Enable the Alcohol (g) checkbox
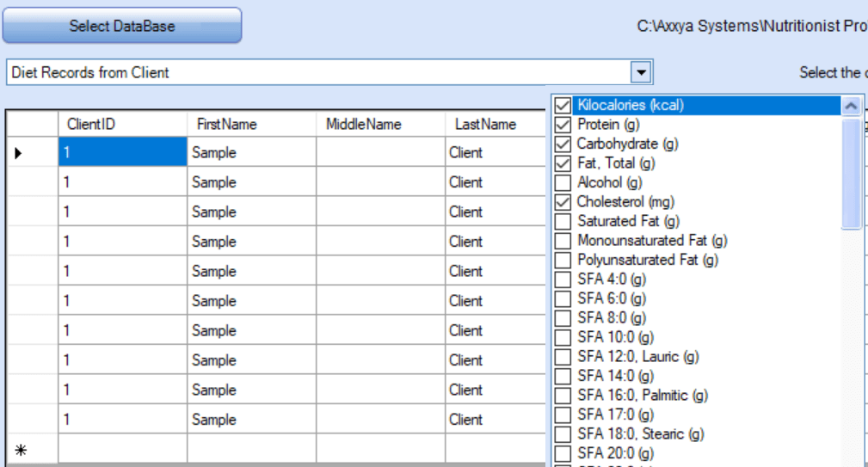This screenshot has height=467, width=868. coord(563,182)
